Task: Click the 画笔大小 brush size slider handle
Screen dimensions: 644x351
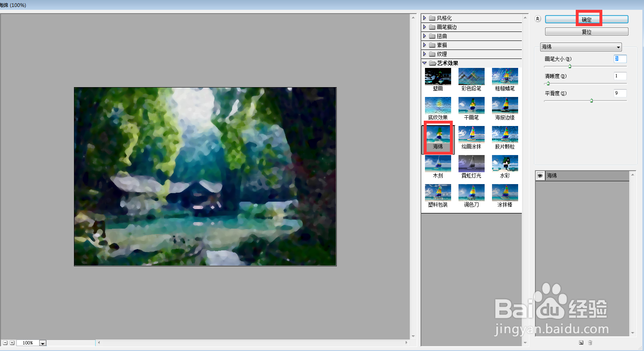Action: [x=570, y=66]
